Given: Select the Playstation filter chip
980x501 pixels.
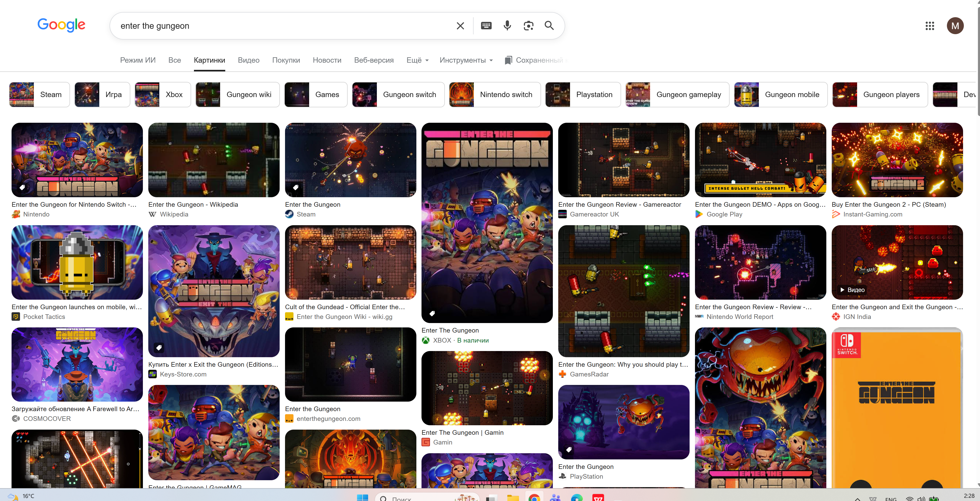Looking at the screenshot, I should 583,94.
